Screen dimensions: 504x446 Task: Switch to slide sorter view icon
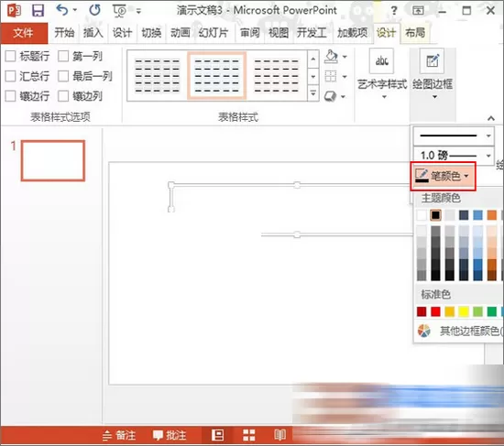point(249,435)
